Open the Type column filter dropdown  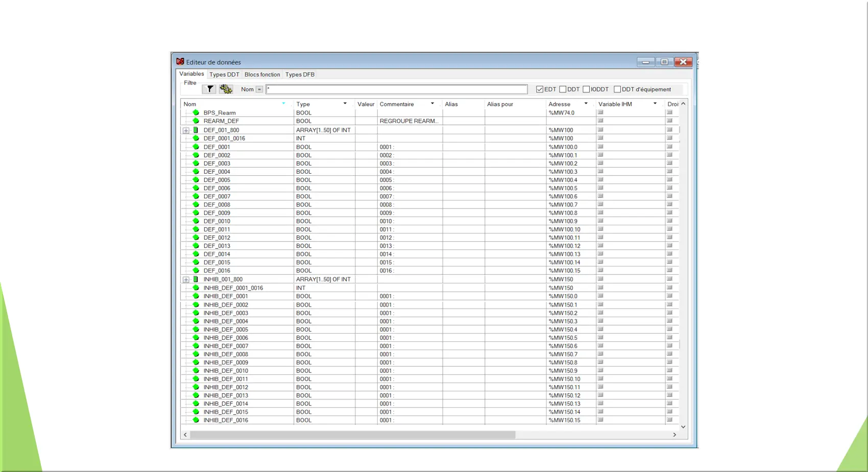click(x=345, y=104)
